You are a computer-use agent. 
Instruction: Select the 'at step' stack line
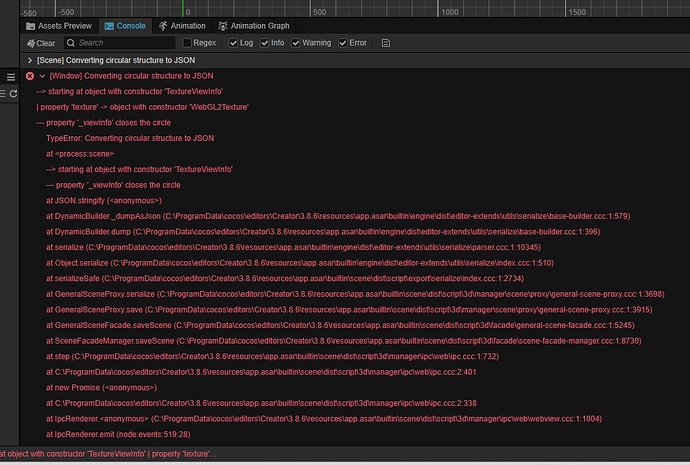point(272,356)
